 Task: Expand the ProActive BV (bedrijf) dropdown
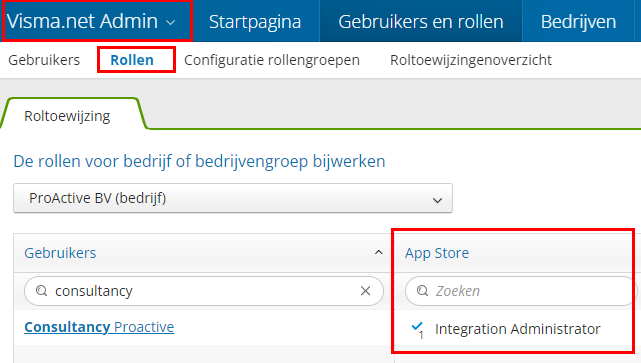(x=233, y=198)
